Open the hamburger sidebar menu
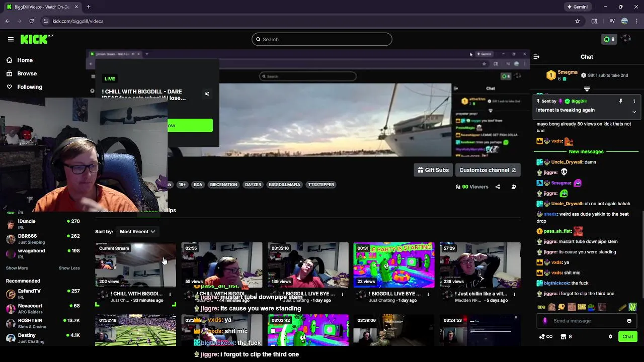The height and width of the screenshot is (362, 644). click(11, 39)
